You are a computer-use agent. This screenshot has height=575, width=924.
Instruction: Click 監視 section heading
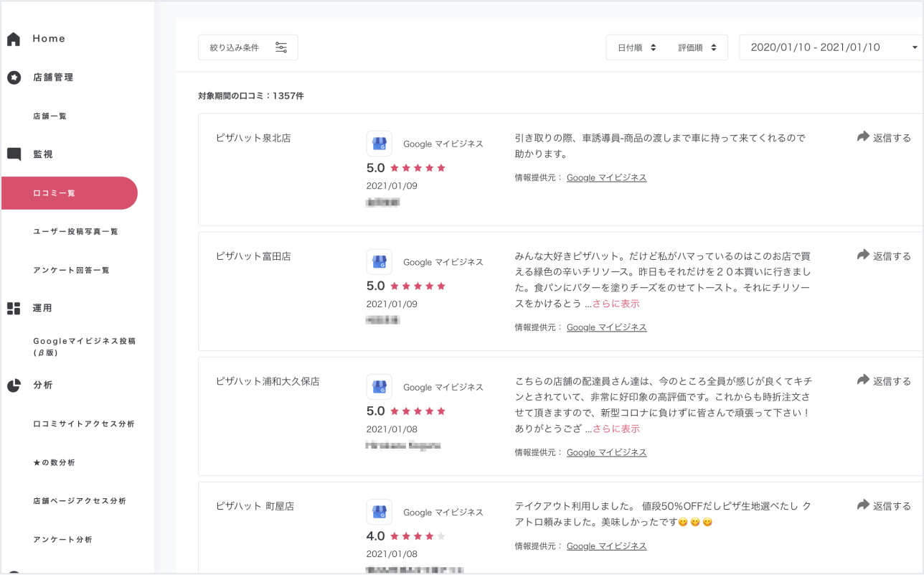point(43,154)
